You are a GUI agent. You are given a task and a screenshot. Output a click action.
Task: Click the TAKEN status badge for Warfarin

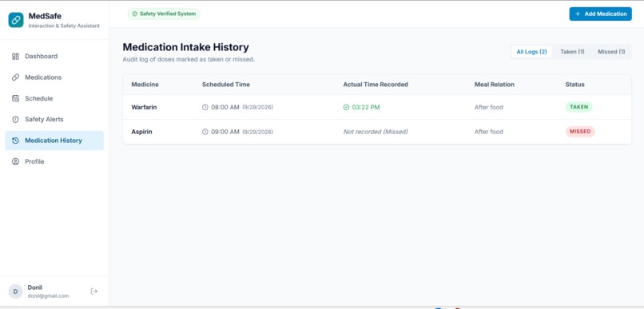(x=578, y=107)
